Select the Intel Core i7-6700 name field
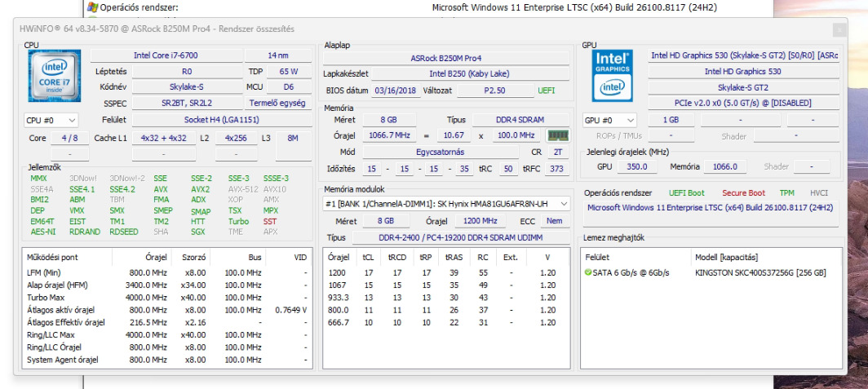868x389 pixels. pos(166,56)
